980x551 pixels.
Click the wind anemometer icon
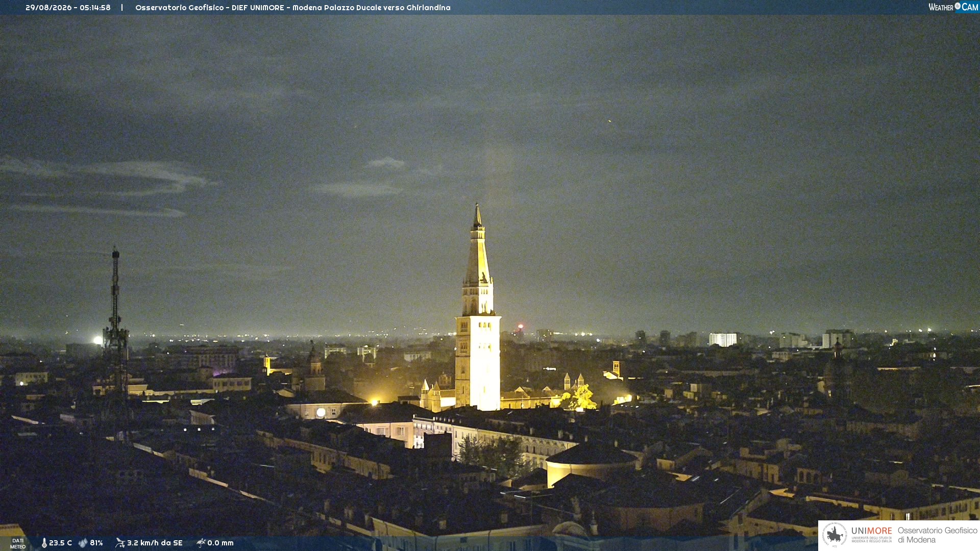point(120,543)
